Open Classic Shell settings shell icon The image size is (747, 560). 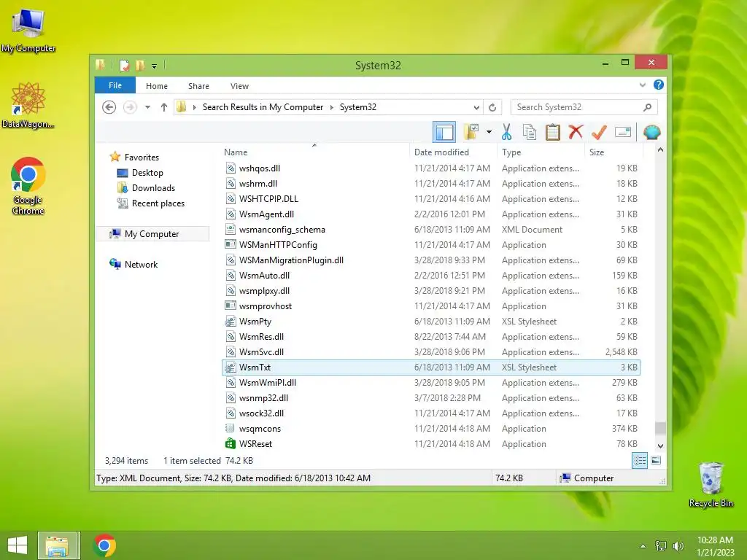coord(651,132)
